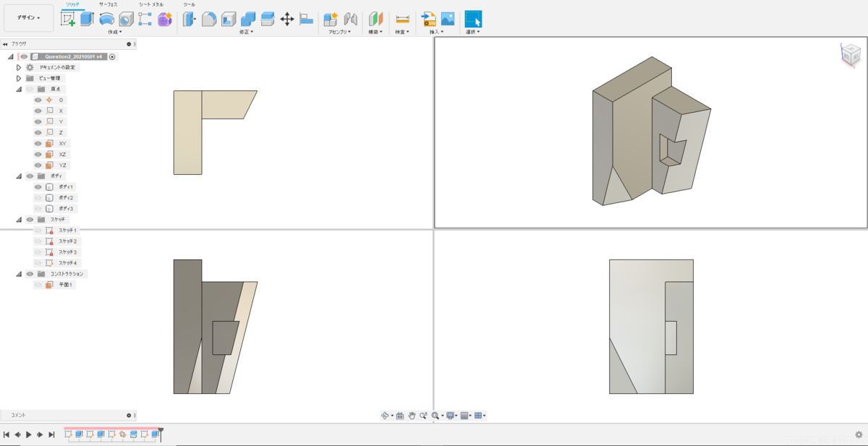
Task: Select the Offset Plane construct tool
Action: coord(375,20)
